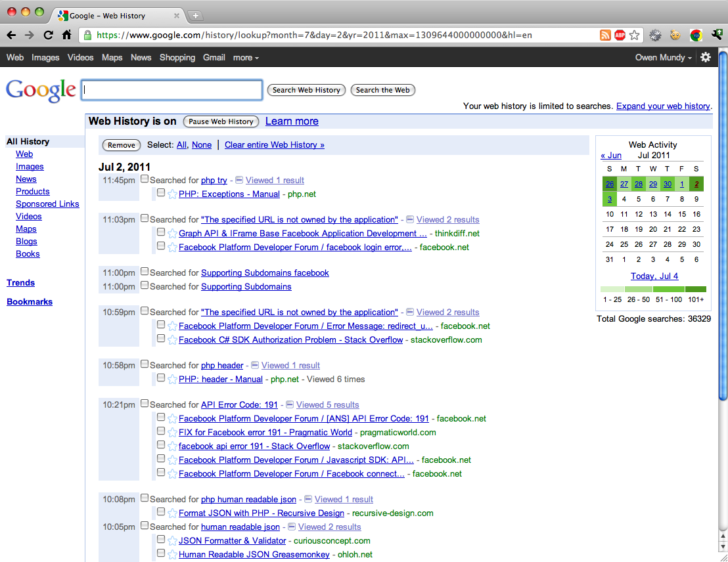Star the facebook api error 191 result
This screenshot has width=728, height=562.
[x=172, y=446]
